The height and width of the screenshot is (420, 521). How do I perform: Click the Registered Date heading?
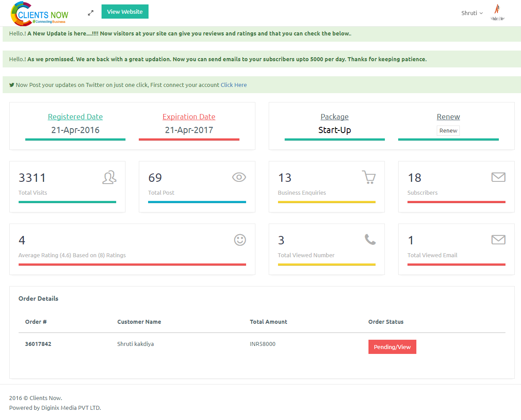coord(75,117)
